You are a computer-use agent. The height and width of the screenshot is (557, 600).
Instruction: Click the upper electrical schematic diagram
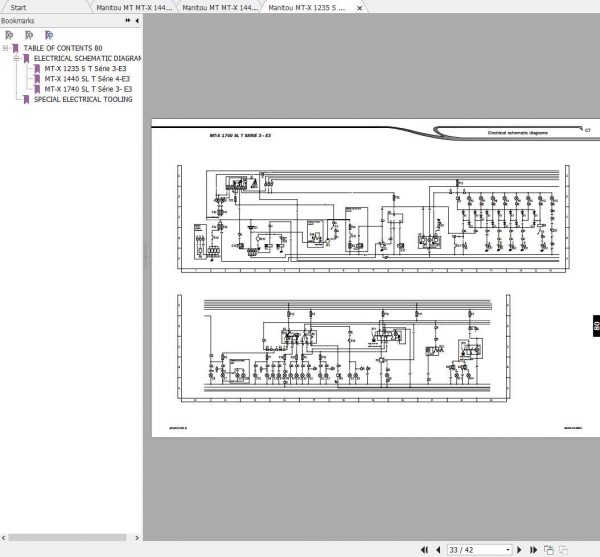373,219
